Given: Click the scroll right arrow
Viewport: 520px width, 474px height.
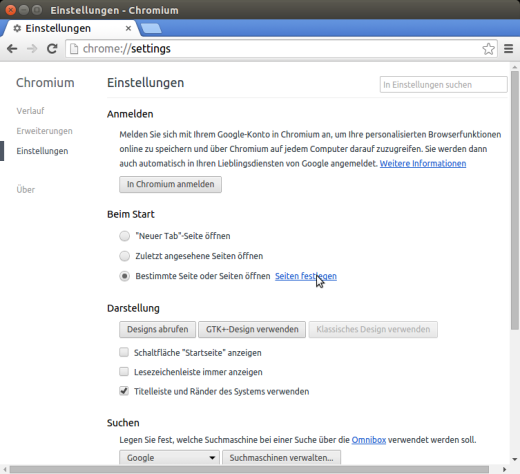Looking at the screenshot, I should [505, 469].
